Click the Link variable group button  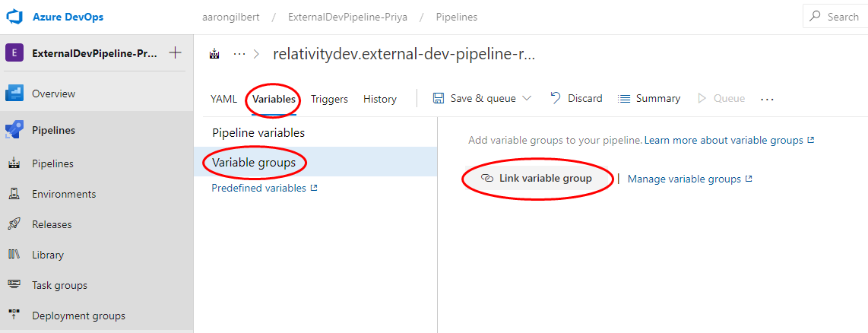(537, 179)
